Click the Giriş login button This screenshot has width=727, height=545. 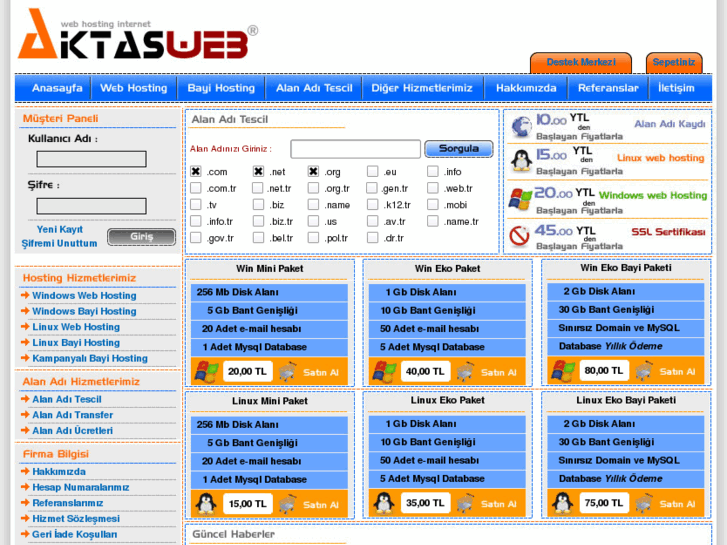[141, 237]
